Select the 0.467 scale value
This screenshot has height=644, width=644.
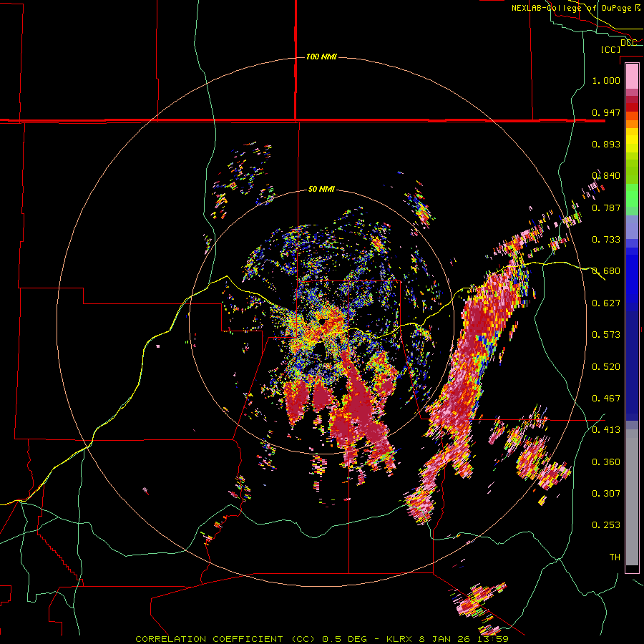tap(606, 399)
